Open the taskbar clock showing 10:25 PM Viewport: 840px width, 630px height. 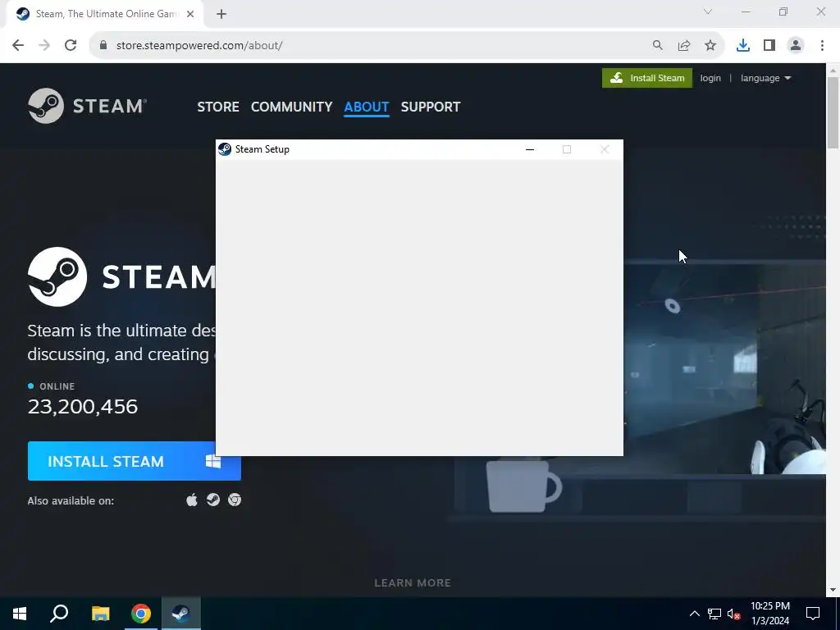click(x=769, y=614)
